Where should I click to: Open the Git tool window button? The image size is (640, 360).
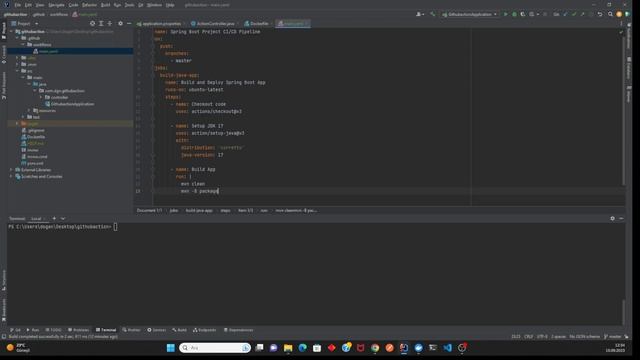pyautogui.click(x=15, y=330)
